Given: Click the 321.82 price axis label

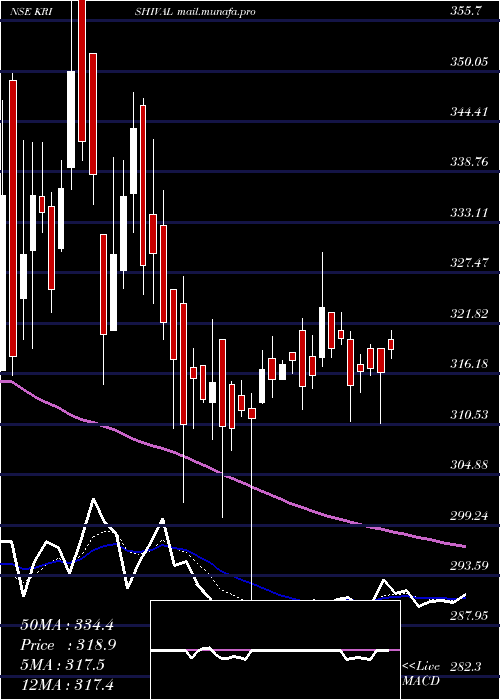Looking at the screenshot, I should (469, 314).
